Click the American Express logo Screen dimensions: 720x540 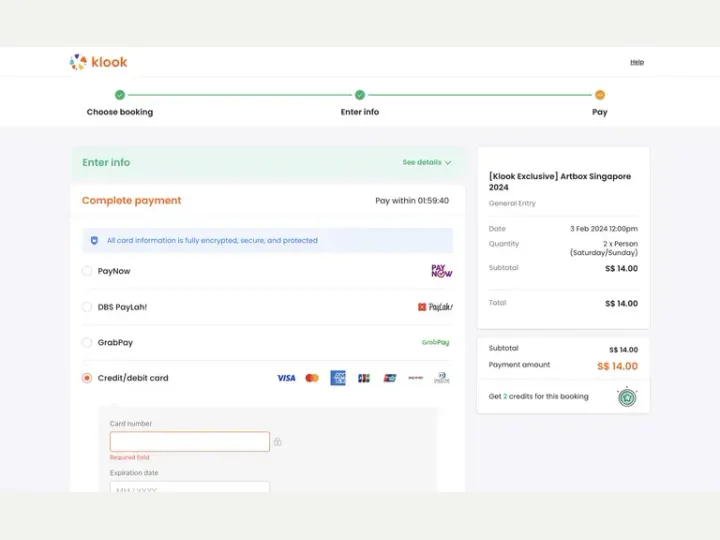click(x=338, y=378)
